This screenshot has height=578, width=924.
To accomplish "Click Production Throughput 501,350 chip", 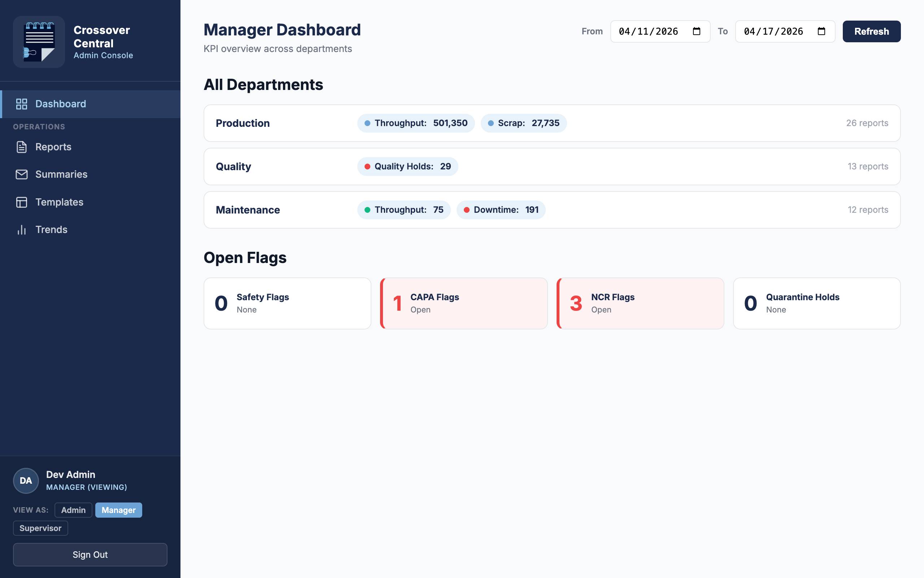I will 416,123.
